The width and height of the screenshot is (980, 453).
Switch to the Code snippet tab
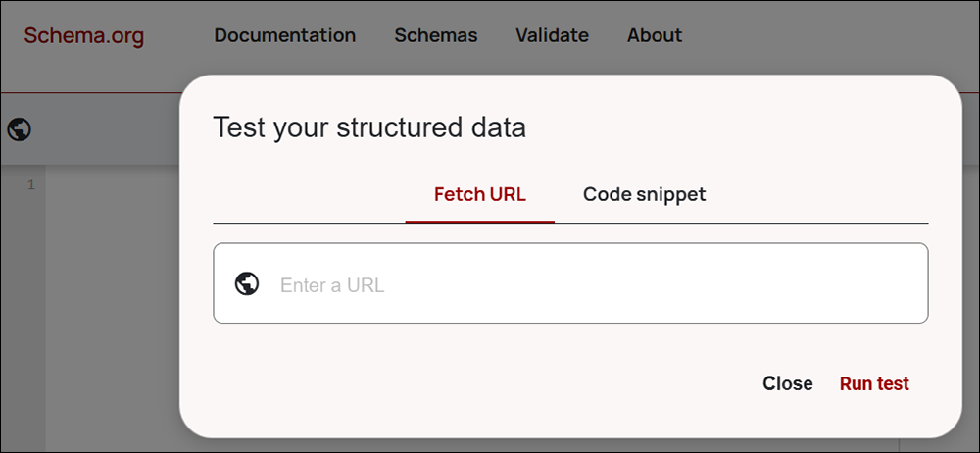coord(645,194)
